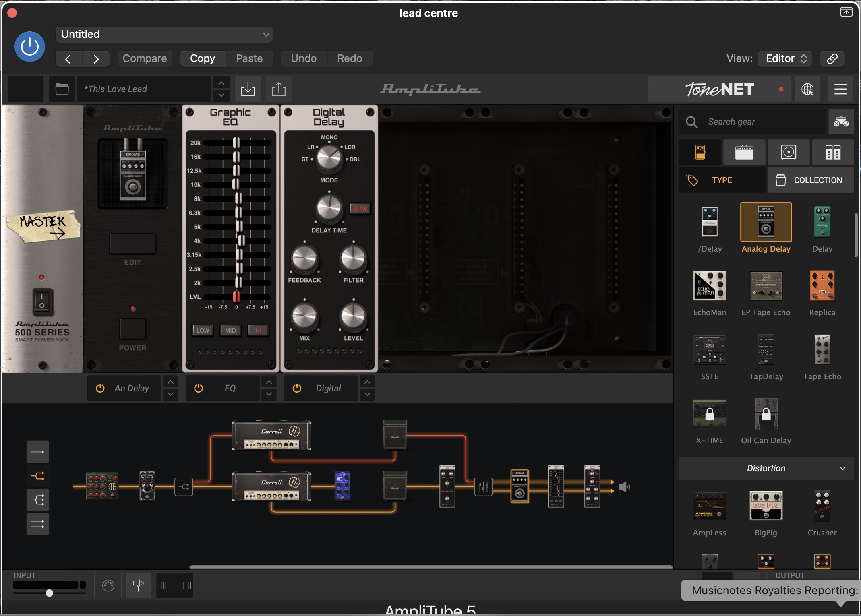Screen dimensions: 861x616
Task: Click Digital slot up chevron
Action: (367, 382)
